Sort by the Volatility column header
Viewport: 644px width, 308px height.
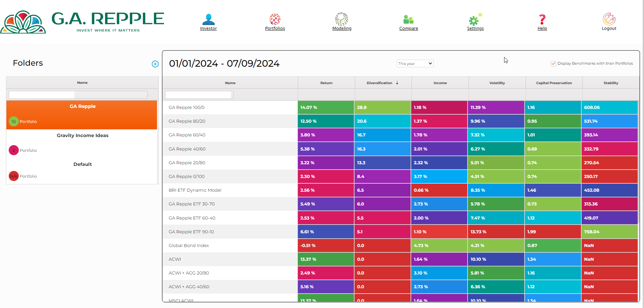497,83
